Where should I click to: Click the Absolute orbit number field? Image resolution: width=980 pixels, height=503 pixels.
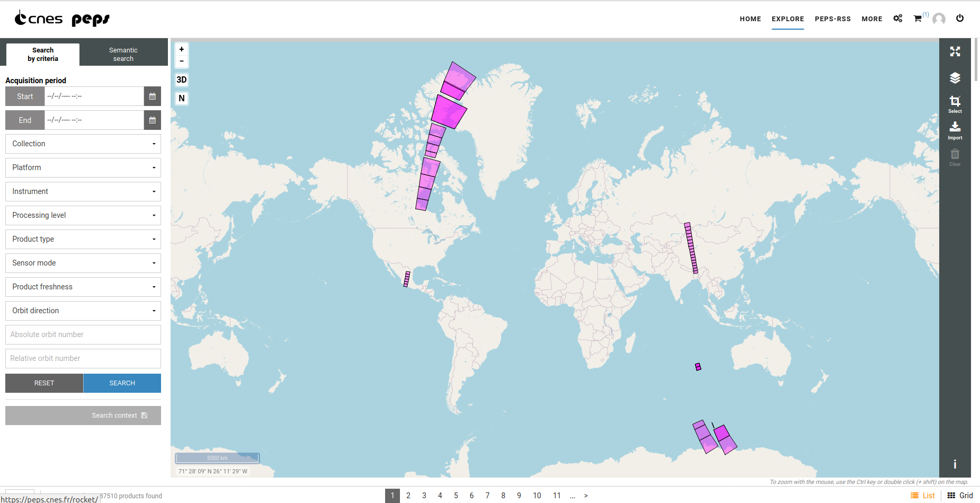click(x=83, y=334)
